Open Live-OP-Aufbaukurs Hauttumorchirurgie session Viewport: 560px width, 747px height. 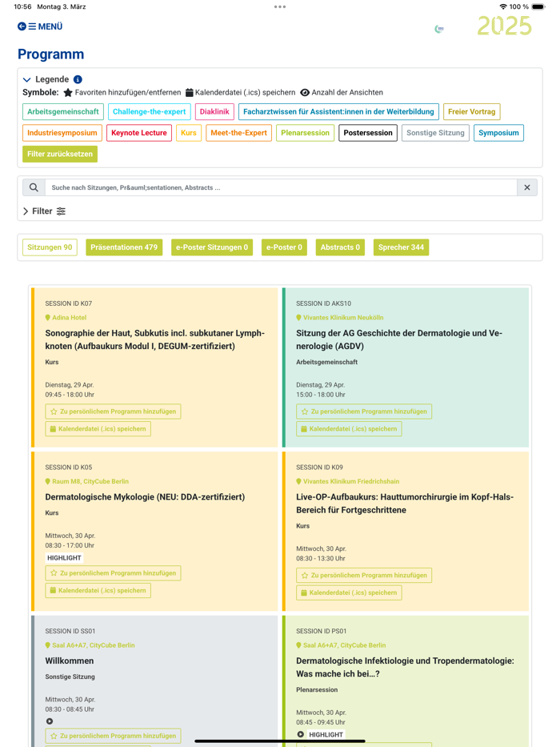pos(405,504)
